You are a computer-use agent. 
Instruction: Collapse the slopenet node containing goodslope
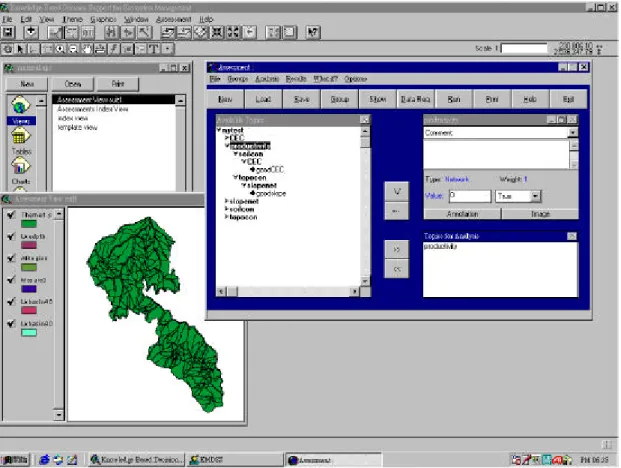tap(244, 185)
